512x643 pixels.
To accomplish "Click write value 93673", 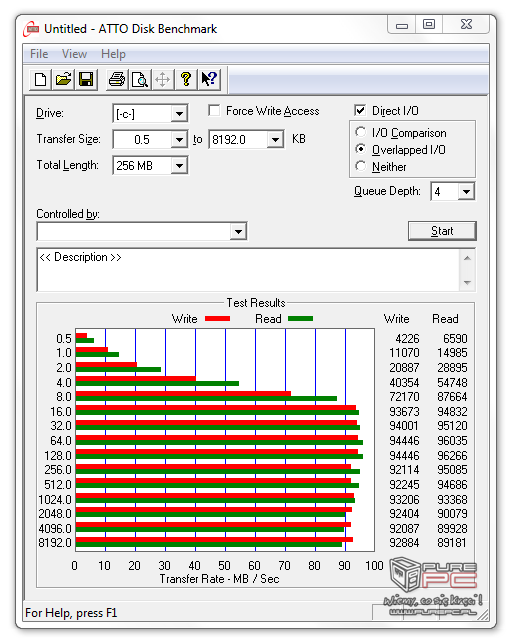I will [404, 411].
